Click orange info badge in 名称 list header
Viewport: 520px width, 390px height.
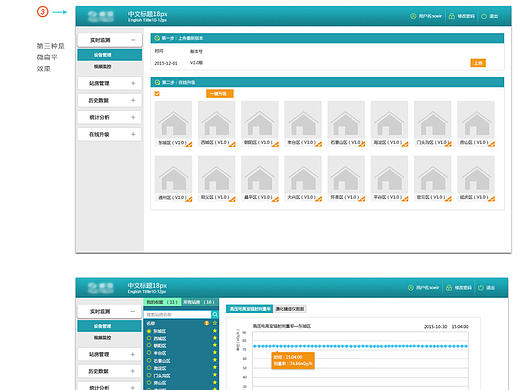click(x=206, y=323)
